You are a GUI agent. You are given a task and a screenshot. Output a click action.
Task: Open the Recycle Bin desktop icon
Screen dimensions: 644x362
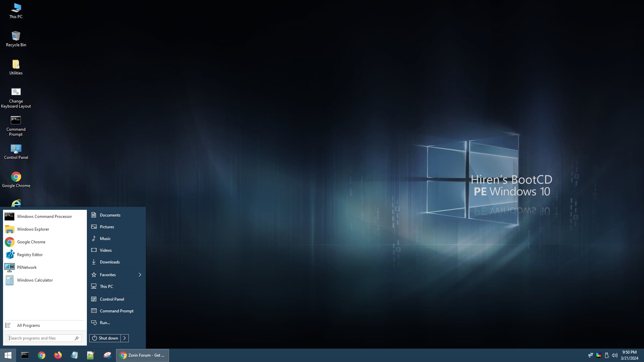click(16, 39)
